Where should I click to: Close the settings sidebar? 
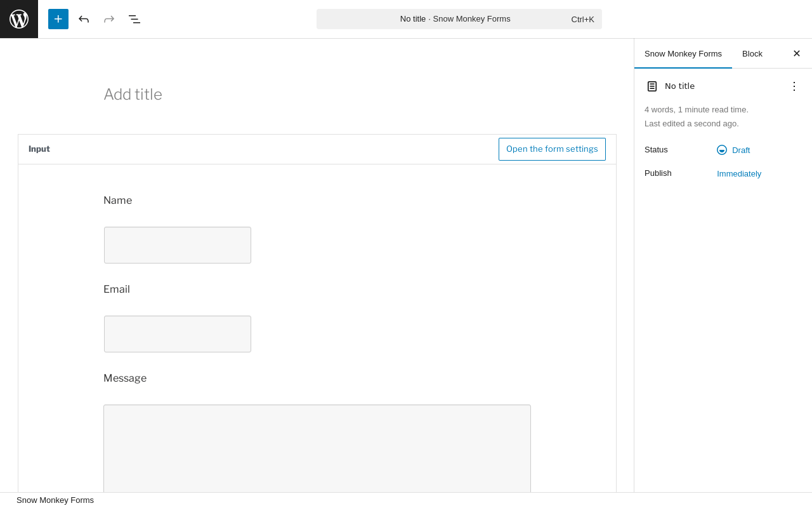tap(797, 53)
